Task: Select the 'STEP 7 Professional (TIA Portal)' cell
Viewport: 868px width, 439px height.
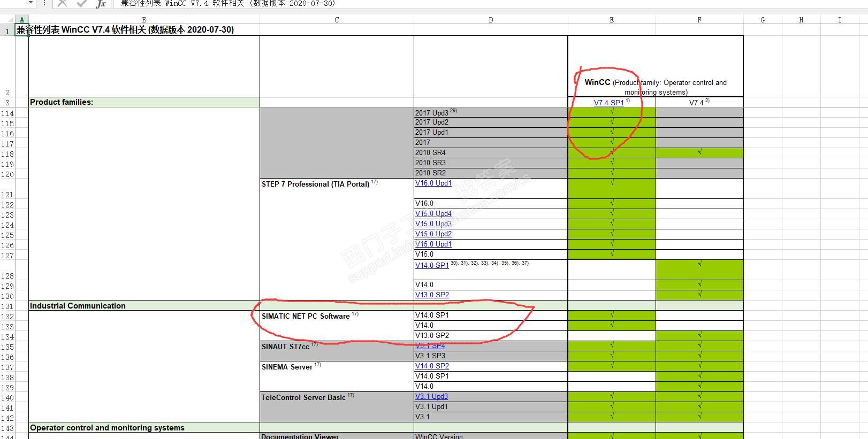Action: tap(337, 240)
